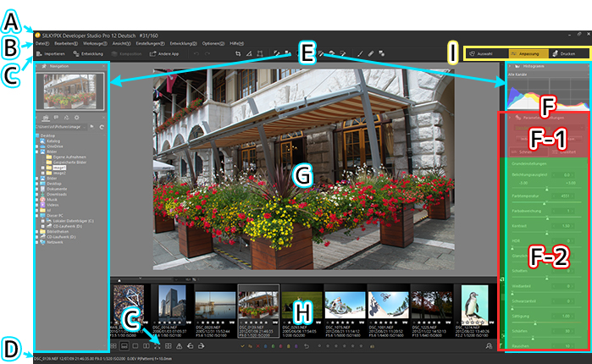Collapse the Histogramm panel header
Viewport: 592px width, 364px height.
512,64
